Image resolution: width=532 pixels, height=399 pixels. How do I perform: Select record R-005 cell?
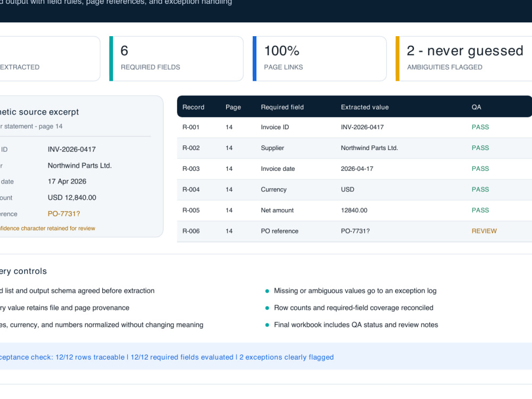tap(190, 210)
